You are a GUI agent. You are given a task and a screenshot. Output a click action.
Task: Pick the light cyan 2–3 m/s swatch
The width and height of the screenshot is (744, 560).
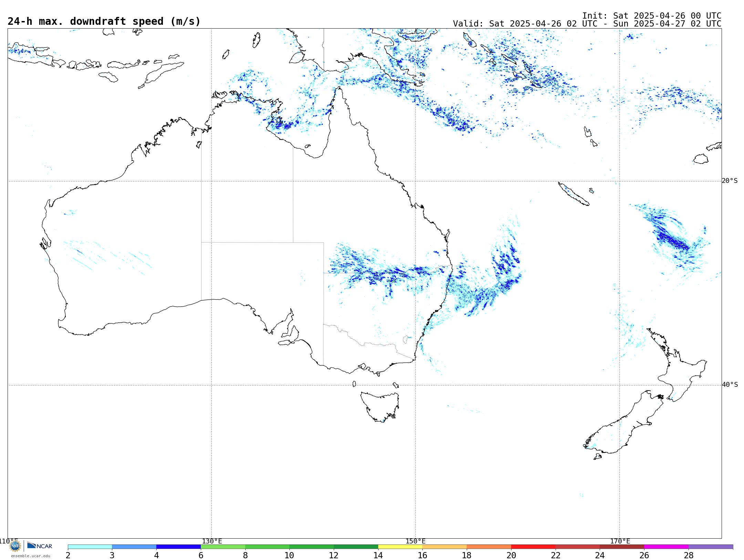click(x=90, y=547)
